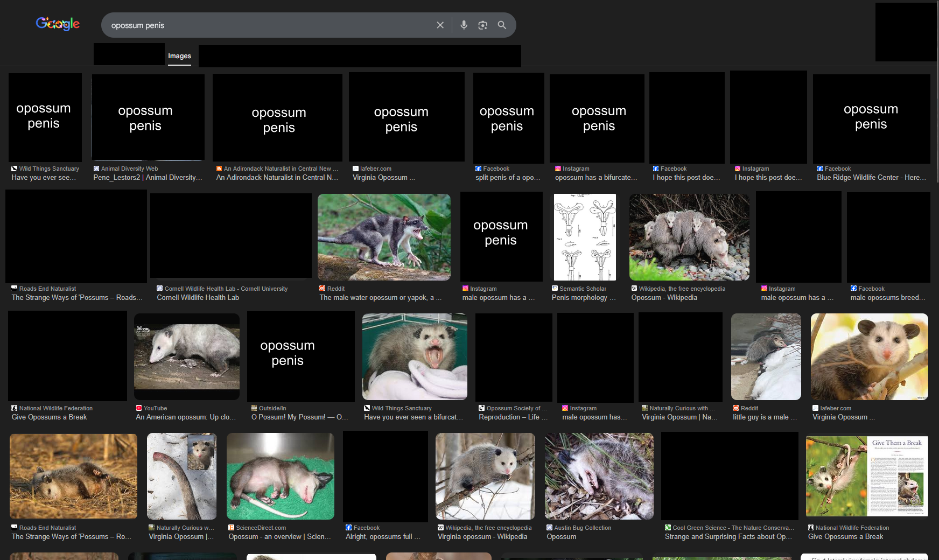
Task: Open 'Strange and Surprising Facts' Cool Green Science link
Action: pyautogui.click(x=728, y=537)
